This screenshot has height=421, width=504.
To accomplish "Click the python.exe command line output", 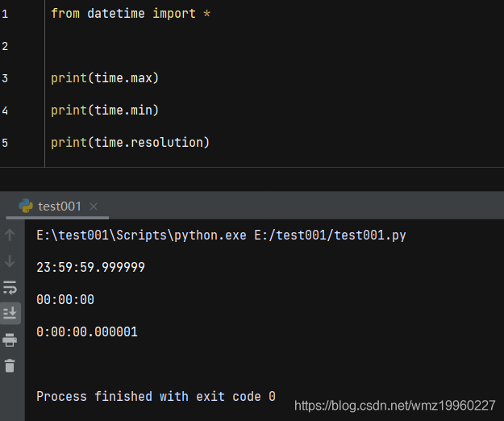I will pos(221,236).
